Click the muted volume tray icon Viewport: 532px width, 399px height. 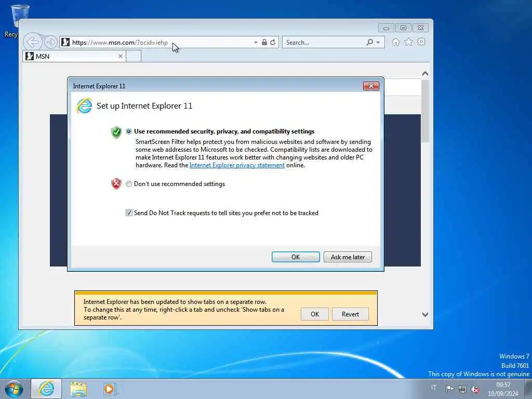475,389
